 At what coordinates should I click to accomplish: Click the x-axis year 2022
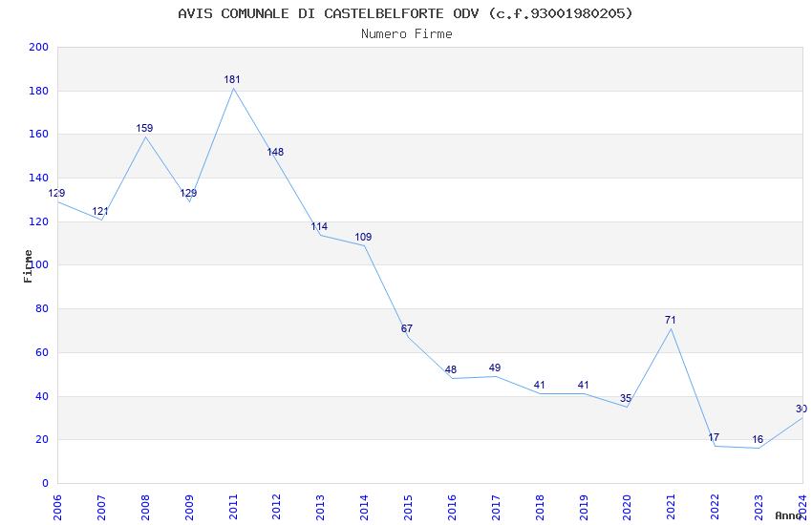(x=715, y=508)
